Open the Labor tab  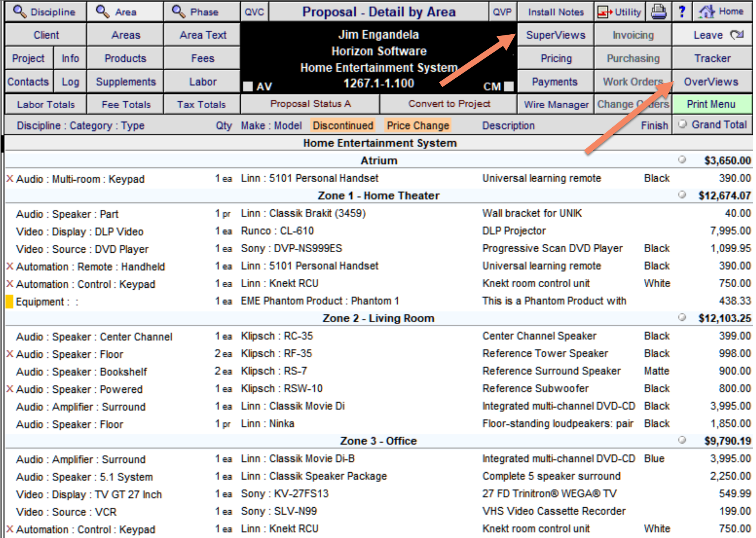[x=203, y=81]
